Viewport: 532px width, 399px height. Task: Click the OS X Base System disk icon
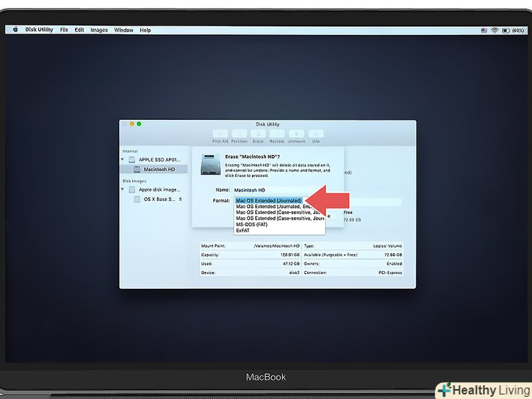(137, 199)
